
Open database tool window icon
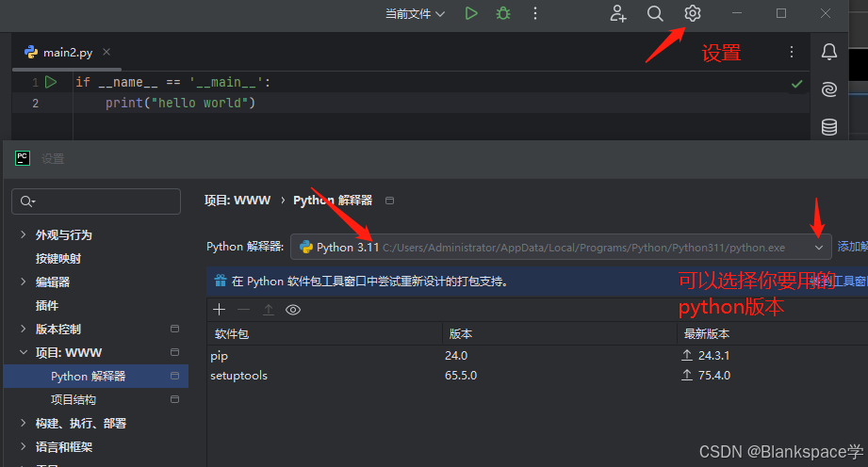pyautogui.click(x=828, y=127)
